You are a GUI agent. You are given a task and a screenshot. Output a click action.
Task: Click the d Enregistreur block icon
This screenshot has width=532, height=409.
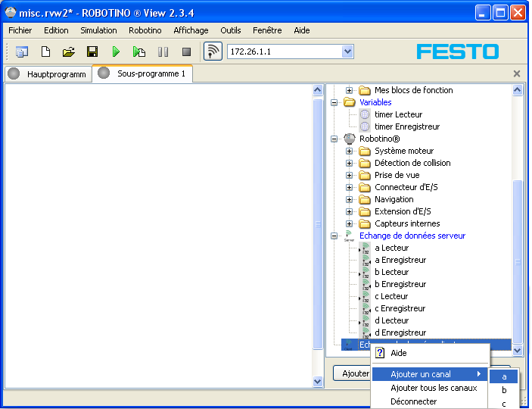pyautogui.click(x=365, y=333)
